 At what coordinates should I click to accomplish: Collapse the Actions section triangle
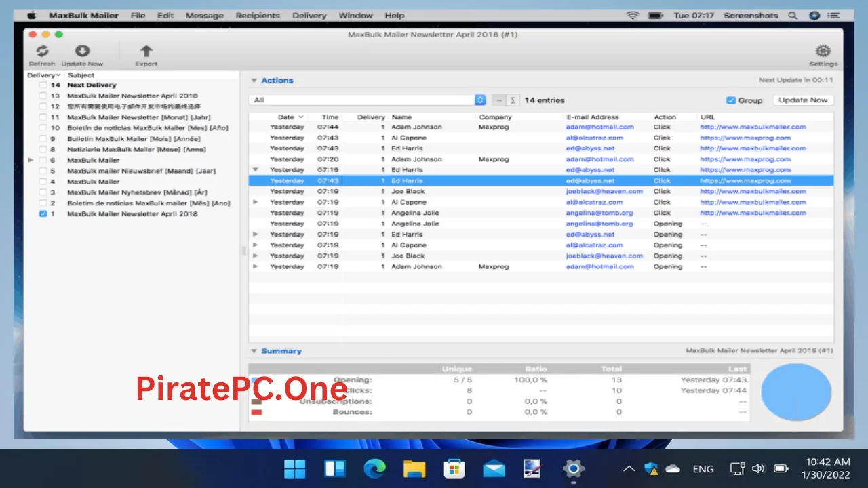point(254,81)
